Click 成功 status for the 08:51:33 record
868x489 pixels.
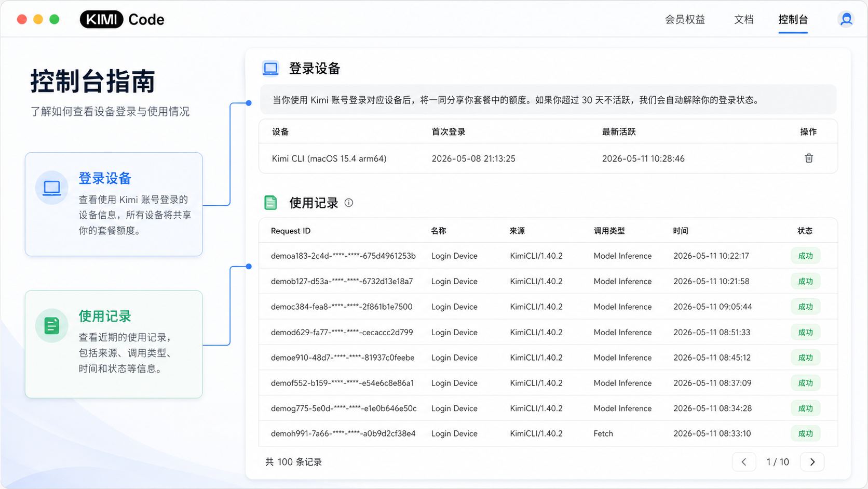[x=806, y=332]
